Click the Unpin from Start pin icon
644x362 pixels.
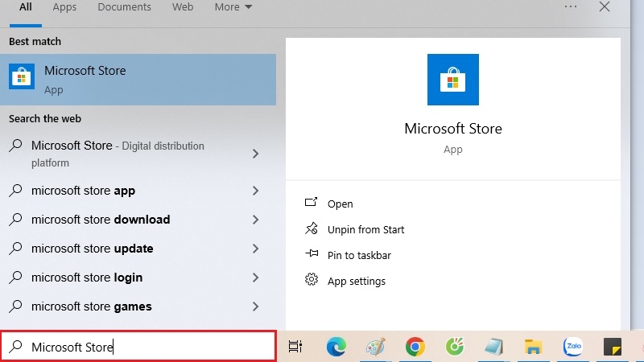pos(312,228)
